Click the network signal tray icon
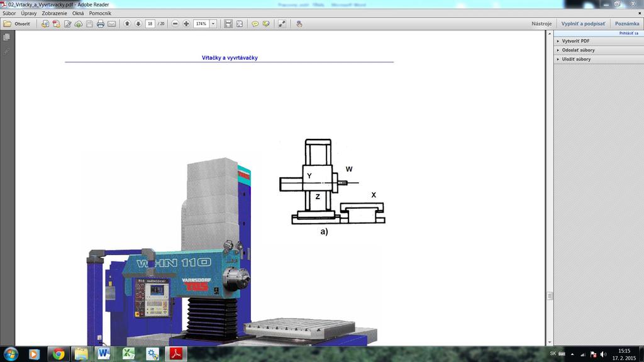Viewport: 644px width, 362px height. click(583, 354)
